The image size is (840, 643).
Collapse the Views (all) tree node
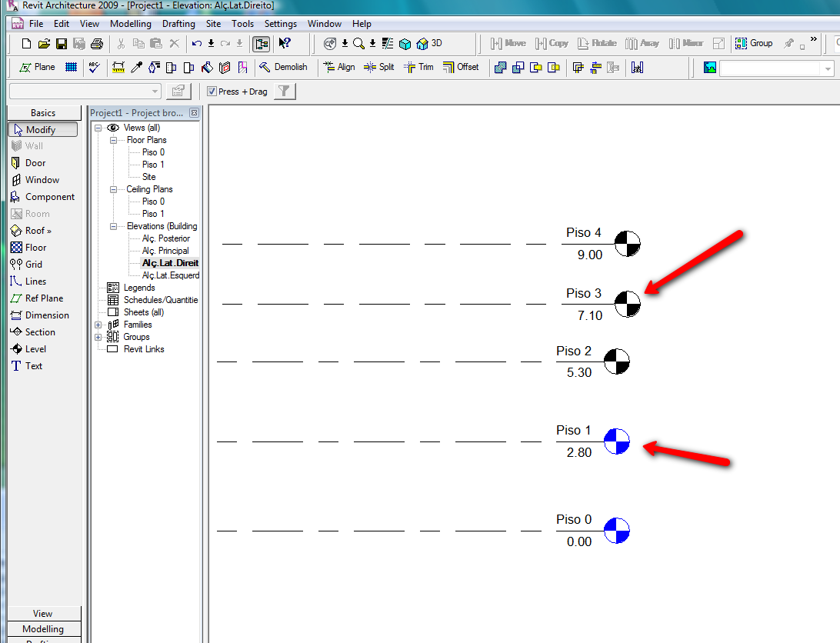click(98, 128)
